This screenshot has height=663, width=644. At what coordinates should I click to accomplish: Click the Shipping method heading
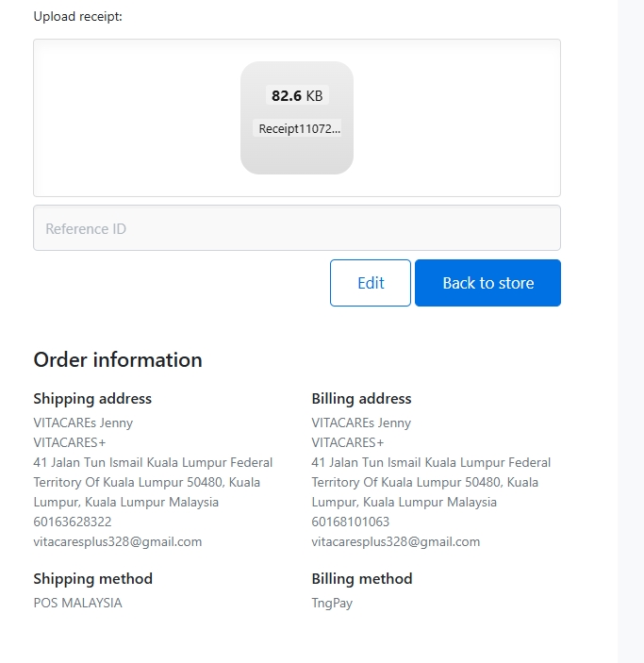(x=93, y=579)
